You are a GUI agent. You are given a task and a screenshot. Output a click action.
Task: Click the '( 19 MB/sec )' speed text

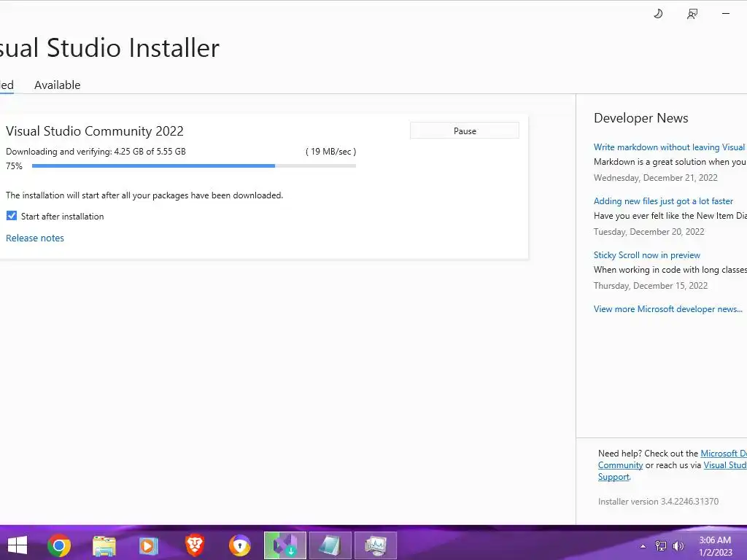pos(330,152)
